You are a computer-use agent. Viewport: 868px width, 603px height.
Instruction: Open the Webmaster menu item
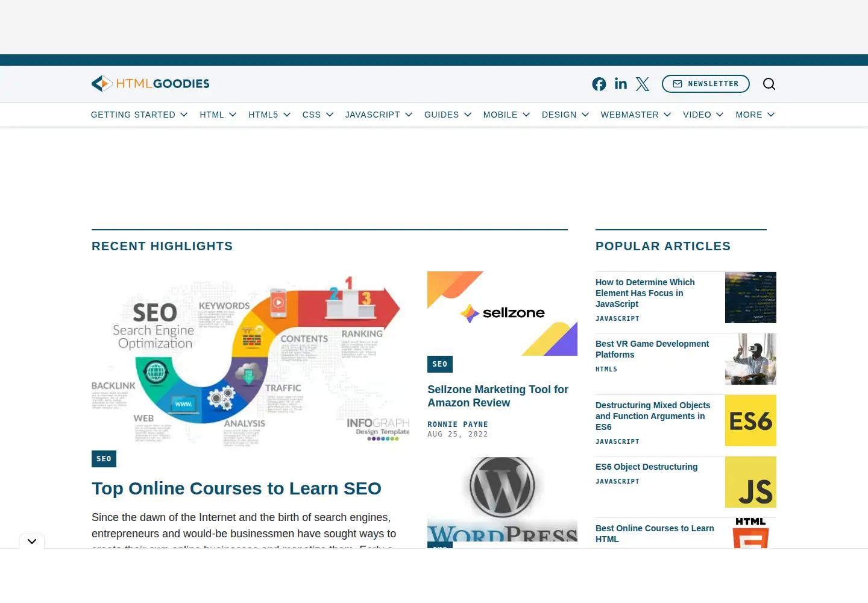(629, 115)
